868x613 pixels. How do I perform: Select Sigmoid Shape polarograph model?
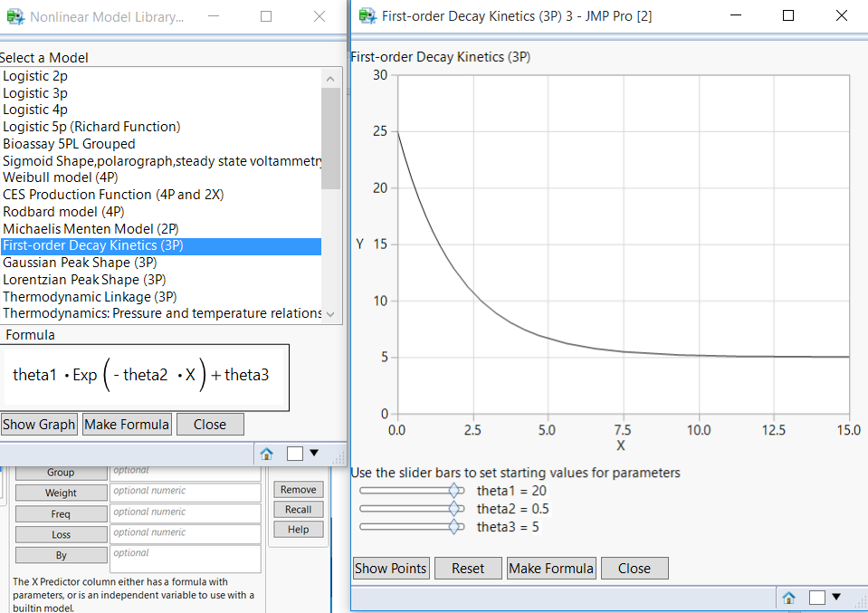(x=160, y=160)
